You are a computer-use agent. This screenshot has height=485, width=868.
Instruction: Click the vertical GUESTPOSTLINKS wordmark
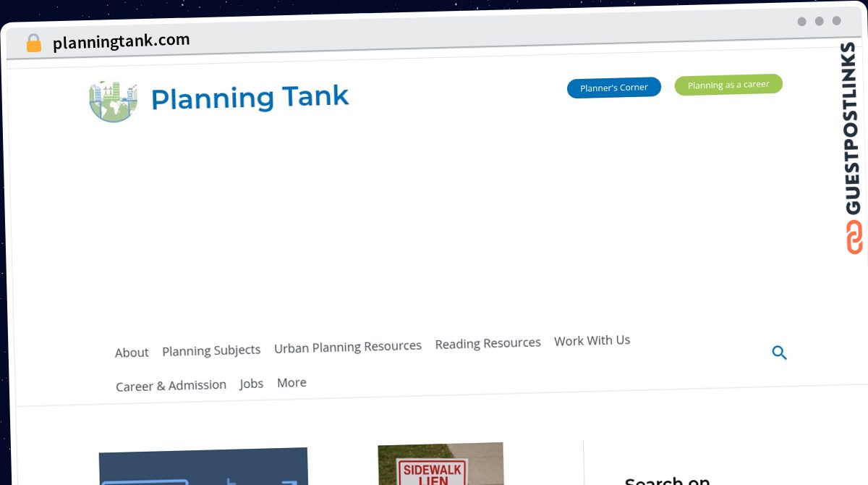point(851,128)
